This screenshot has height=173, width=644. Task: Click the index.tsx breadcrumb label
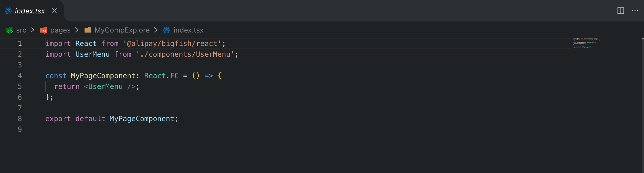189,30
